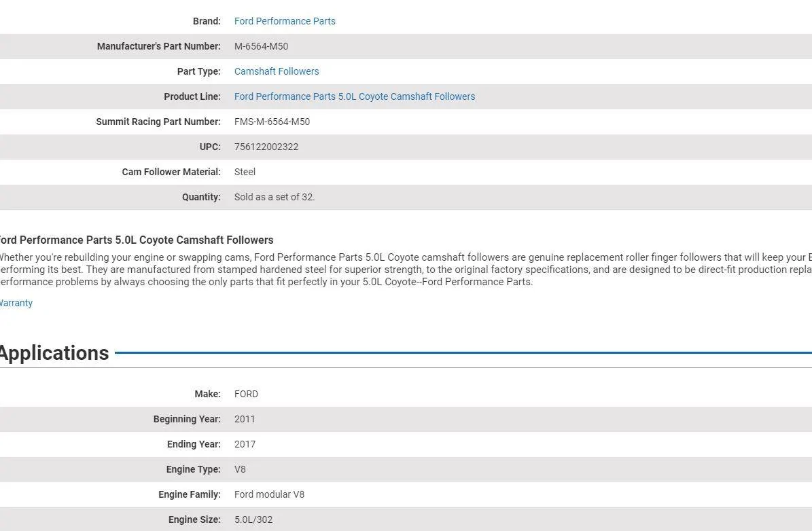Select Summit Racing part number FMS-M-6564-M50

tap(272, 122)
